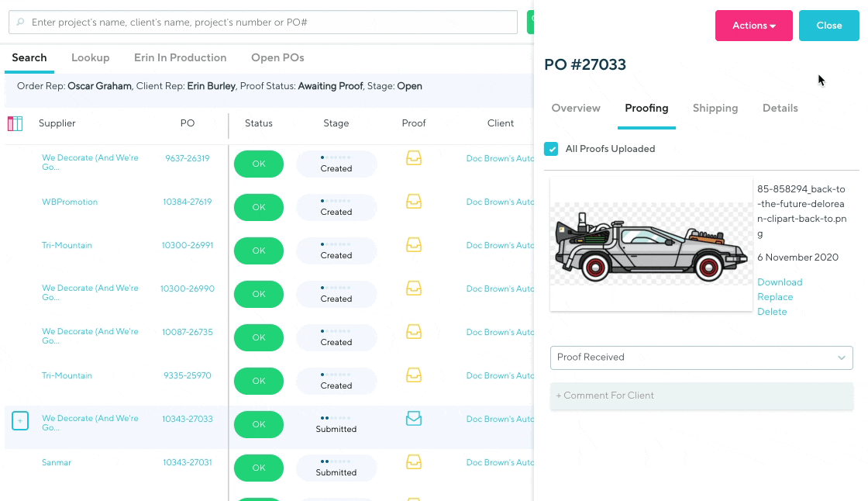This screenshot has height=501, width=868.
Task: Click proof inbox icon for PO 10300-26991
Action: point(414,245)
